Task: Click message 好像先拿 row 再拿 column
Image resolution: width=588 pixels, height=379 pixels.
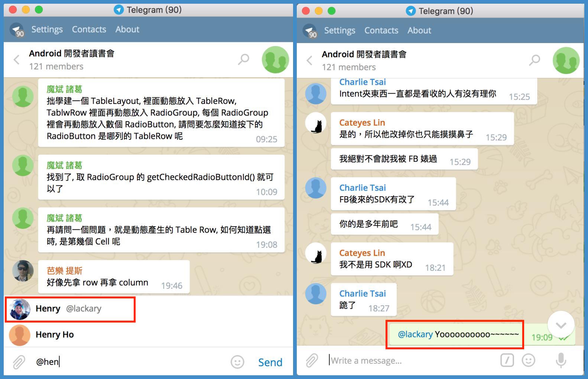Action: [x=97, y=283]
